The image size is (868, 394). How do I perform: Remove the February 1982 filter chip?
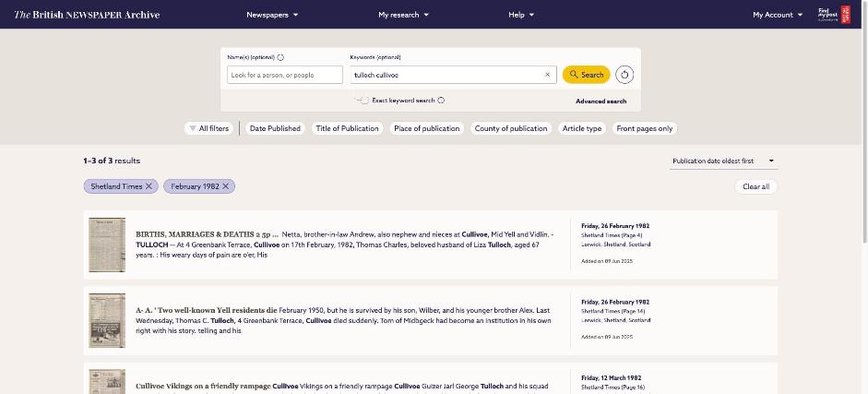[225, 186]
